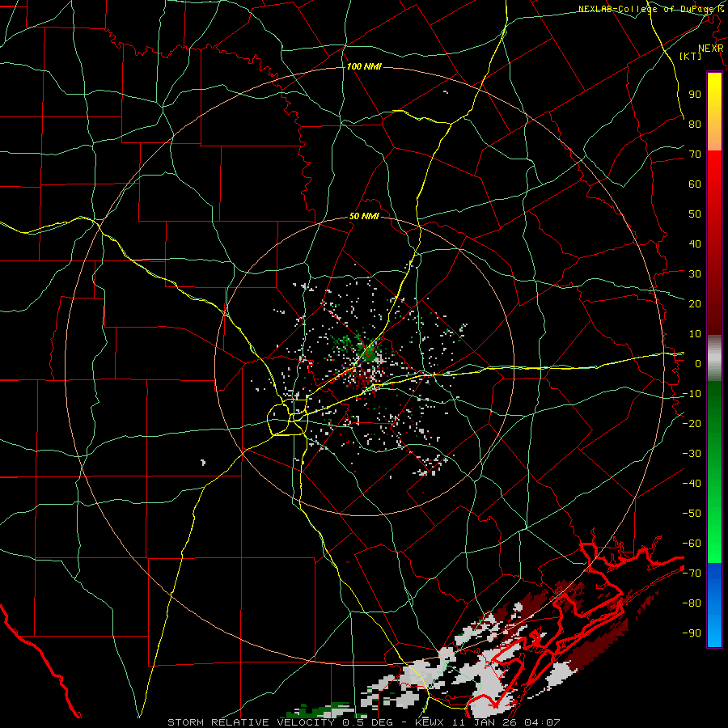
Task: Click the gray zero-velocity segment of color bar
Action: (714, 358)
